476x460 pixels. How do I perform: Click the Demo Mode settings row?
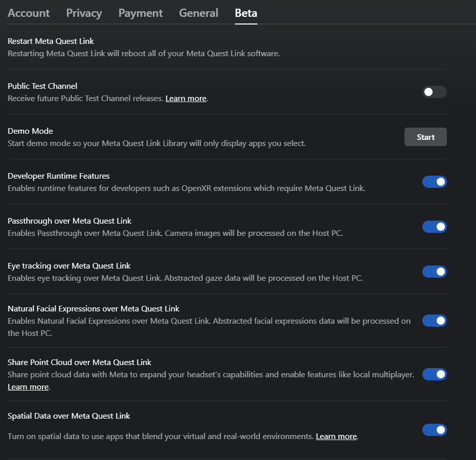coord(204,137)
